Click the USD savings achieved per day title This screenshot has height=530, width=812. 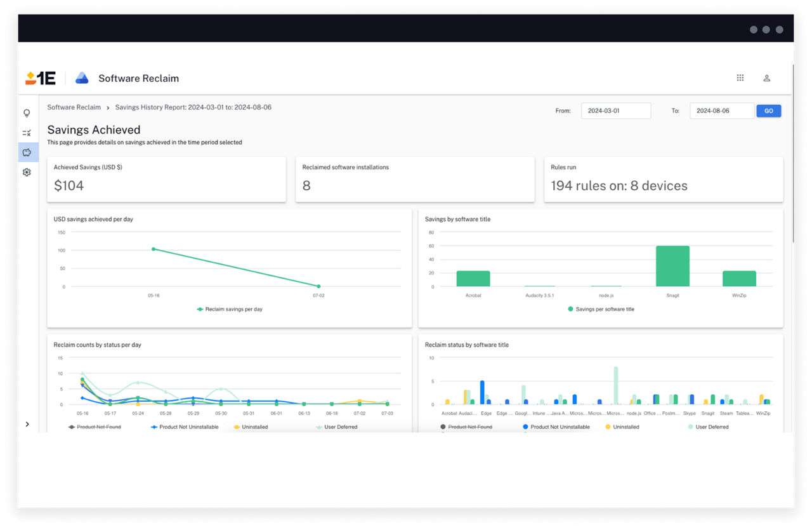click(x=93, y=219)
